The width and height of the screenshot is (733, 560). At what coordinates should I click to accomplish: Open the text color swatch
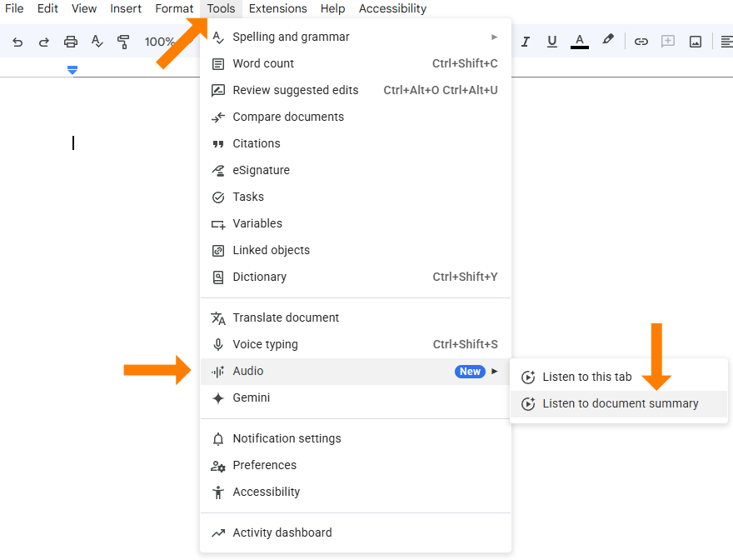tap(579, 41)
